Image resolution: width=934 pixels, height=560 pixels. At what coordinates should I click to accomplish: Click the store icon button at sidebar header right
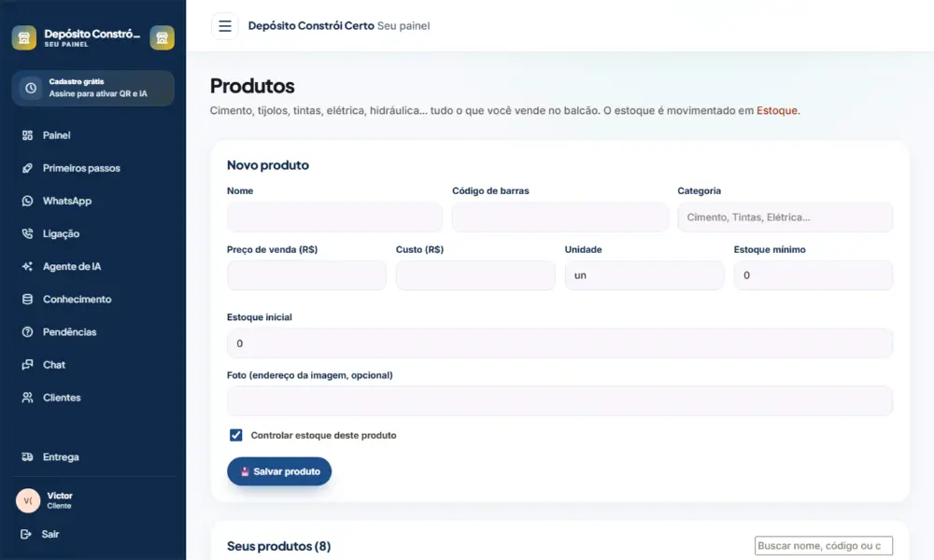pyautogui.click(x=162, y=37)
